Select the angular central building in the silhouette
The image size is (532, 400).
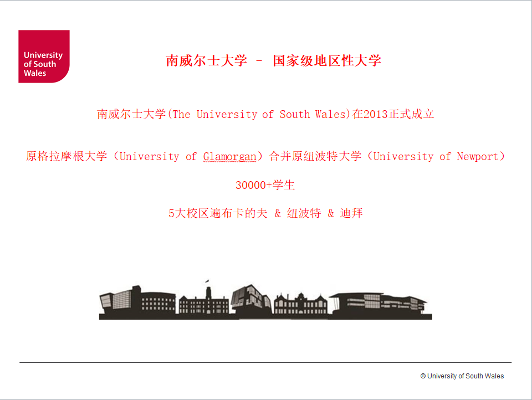(251, 301)
